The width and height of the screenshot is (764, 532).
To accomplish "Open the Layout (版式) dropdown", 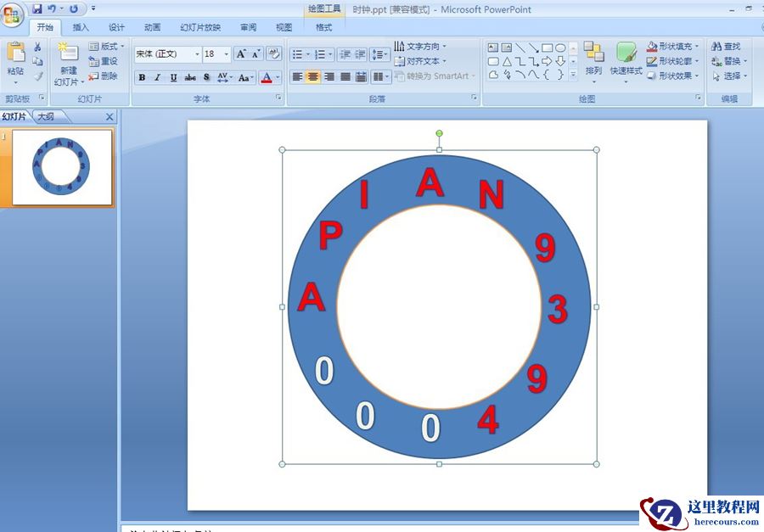I will (107, 47).
